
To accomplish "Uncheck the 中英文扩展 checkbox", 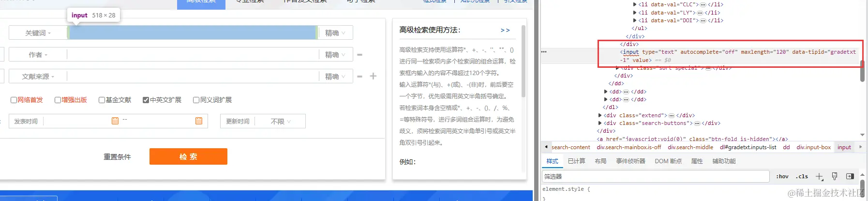I will coord(146,100).
